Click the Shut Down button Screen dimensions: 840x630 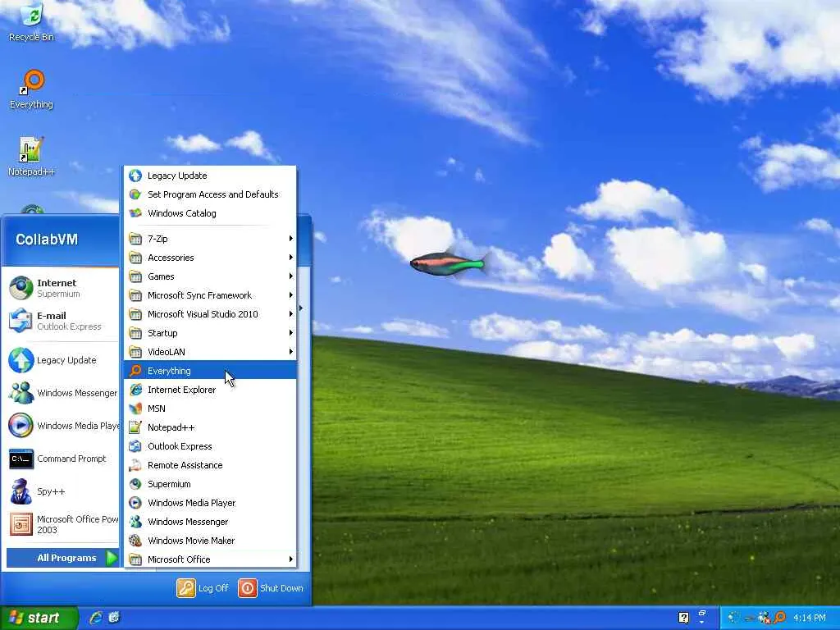(x=271, y=588)
